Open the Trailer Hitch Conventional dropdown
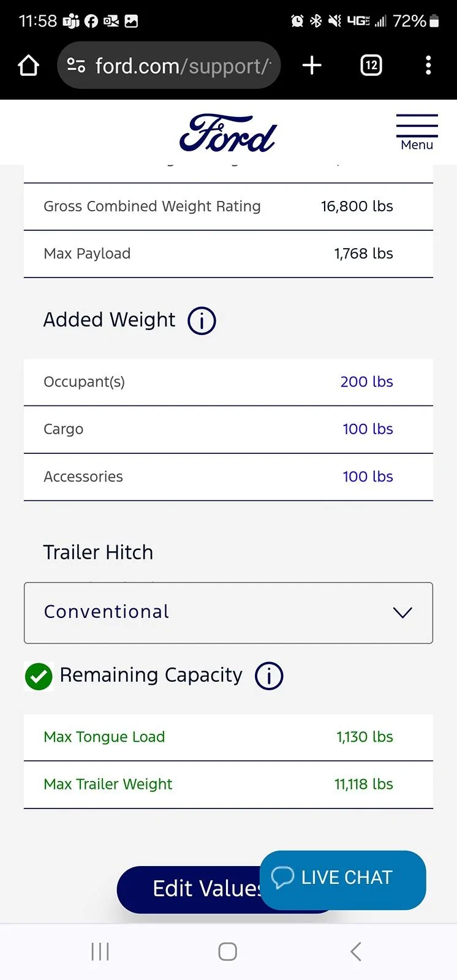Image resolution: width=457 pixels, height=980 pixels. (228, 612)
